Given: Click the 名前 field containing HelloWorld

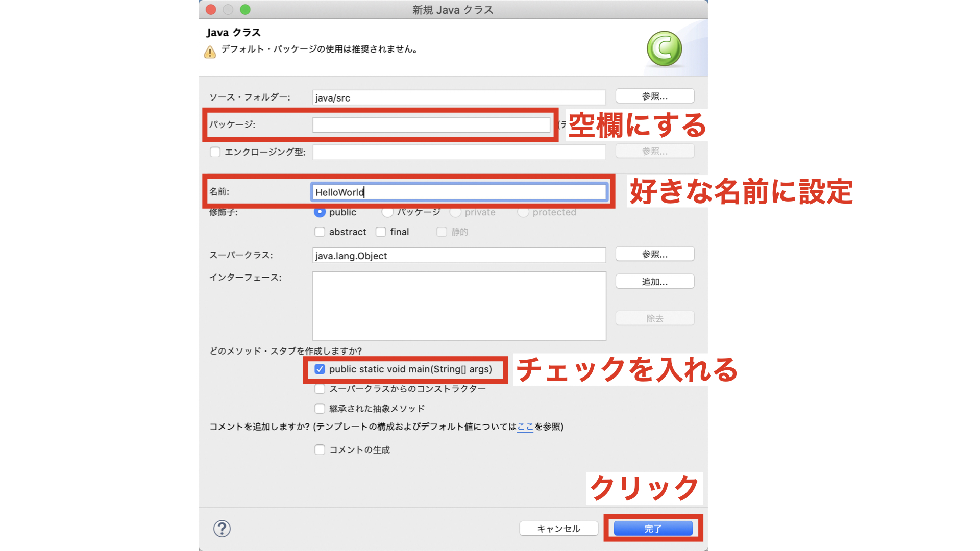Looking at the screenshot, I should click(x=459, y=192).
